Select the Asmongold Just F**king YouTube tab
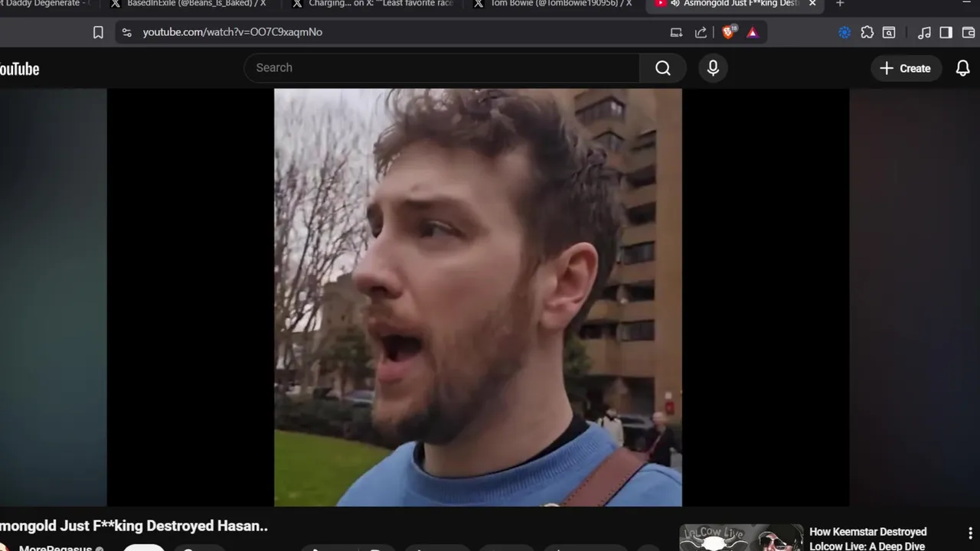 735,4
